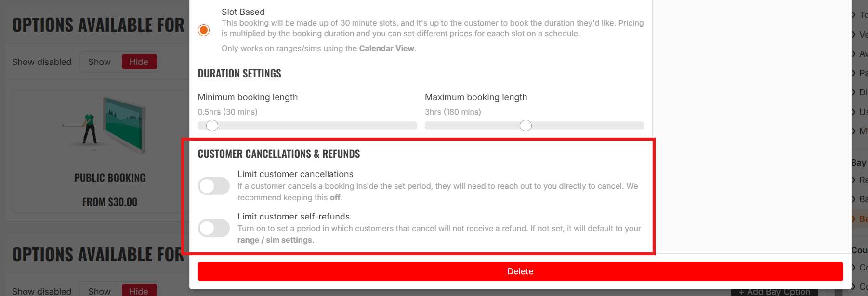Click the chevron beside the "Av" sidebar item
This screenshot has width=868, height=296.
click(x=854, y=54)
